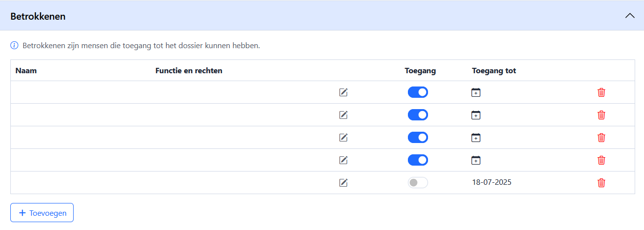644x230 pixels.
Task: Open edit for the third row entry
Action: (344, 138)
